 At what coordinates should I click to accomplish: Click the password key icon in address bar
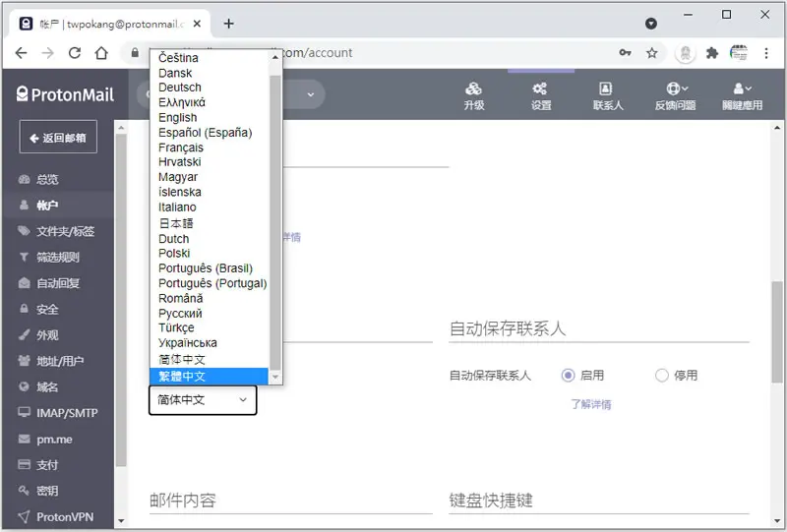coord(625,53)
